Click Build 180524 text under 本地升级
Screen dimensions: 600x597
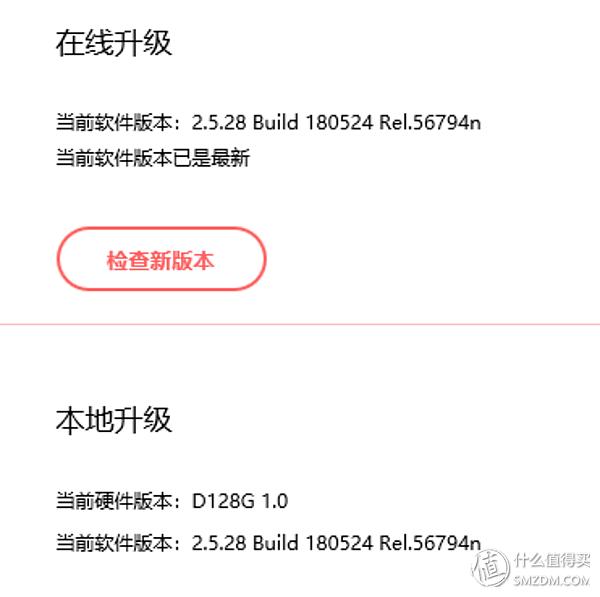tap(312, 544)
